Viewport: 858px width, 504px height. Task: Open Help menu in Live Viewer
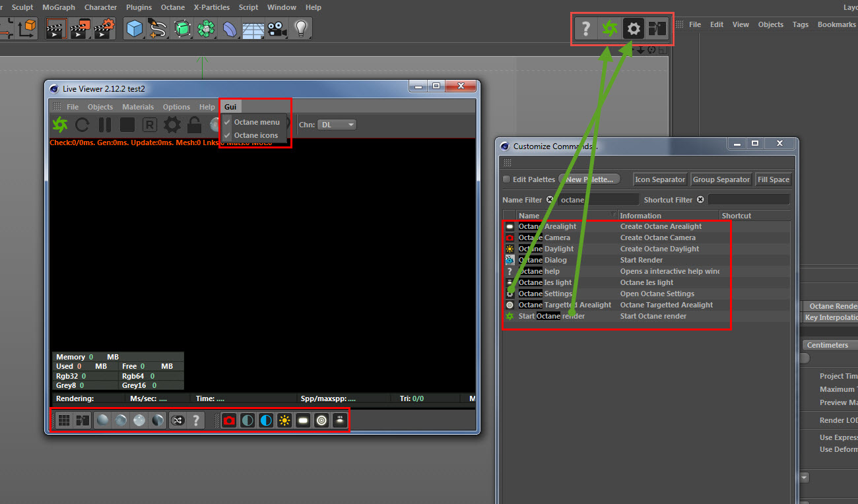[x=207, y=107]
